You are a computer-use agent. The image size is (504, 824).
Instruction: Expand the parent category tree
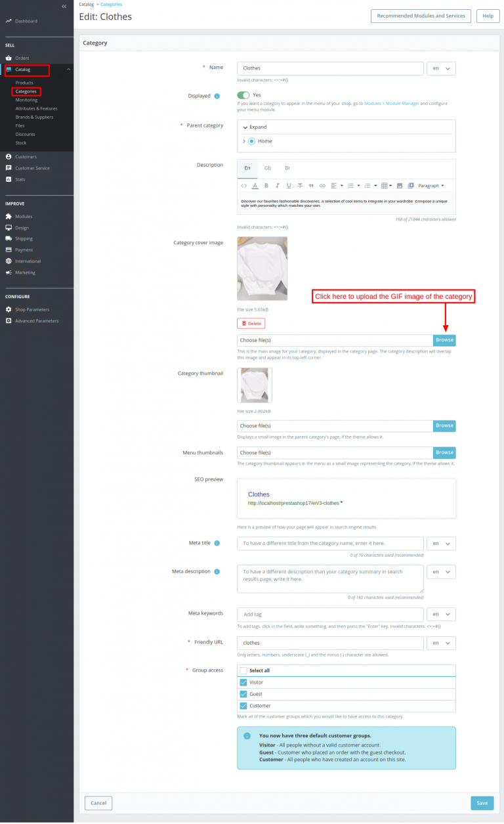(x=255, y=127)
